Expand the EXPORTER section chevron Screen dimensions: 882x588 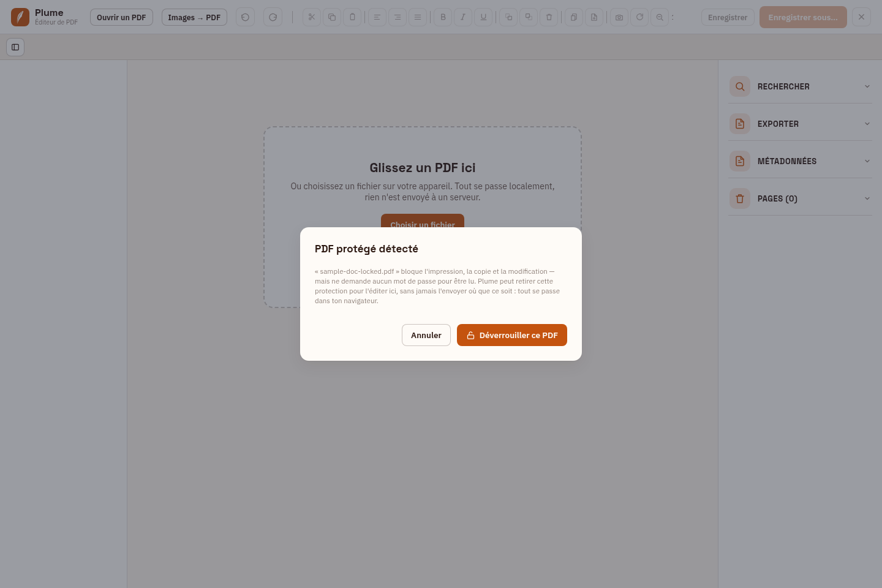tap(867, 124)
